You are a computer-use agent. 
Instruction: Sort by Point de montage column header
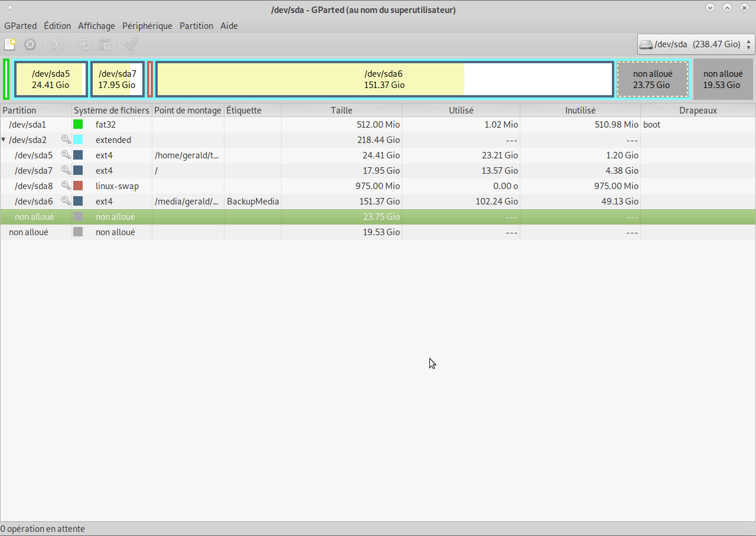click(x=188, y=111)
